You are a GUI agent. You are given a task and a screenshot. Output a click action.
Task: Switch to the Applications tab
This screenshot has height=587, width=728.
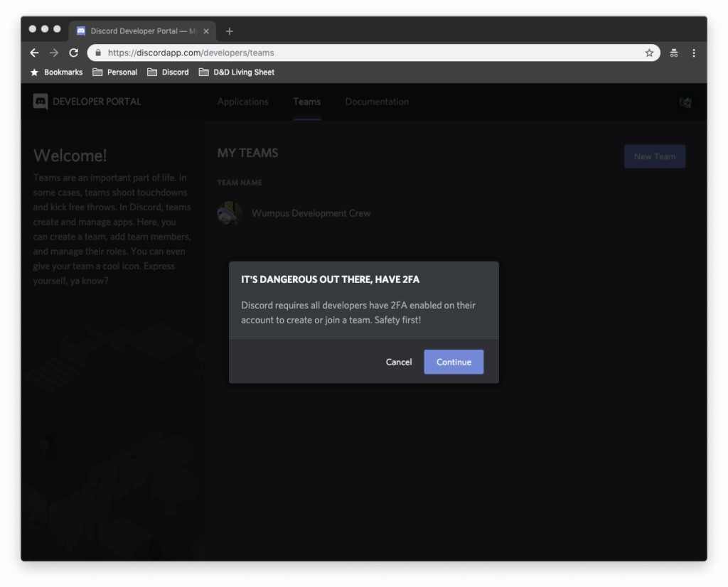click(x=243, y=102)
